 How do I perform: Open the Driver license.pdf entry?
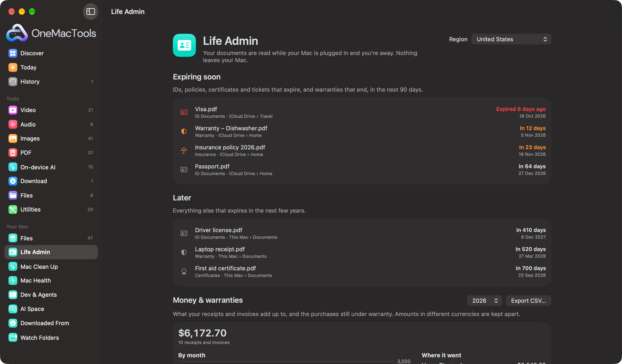pyautogui.click(x=362, y=233)
